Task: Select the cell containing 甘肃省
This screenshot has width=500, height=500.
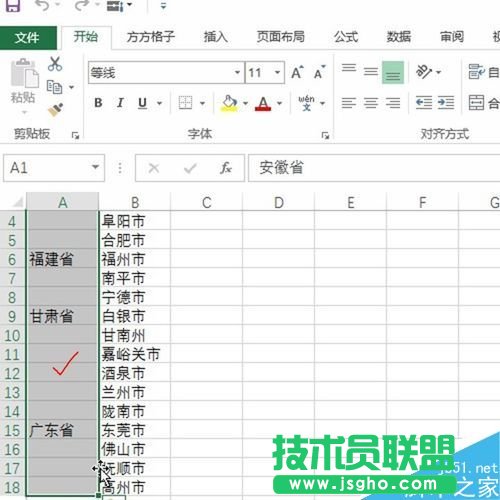Action: tap(63, 316)
